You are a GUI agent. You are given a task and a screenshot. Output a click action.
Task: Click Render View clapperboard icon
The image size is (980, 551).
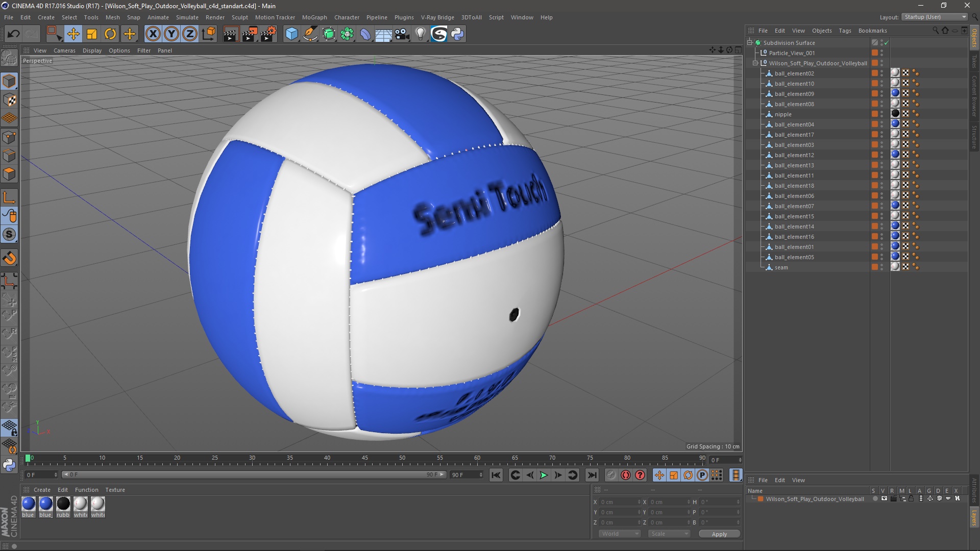(231, 34)
